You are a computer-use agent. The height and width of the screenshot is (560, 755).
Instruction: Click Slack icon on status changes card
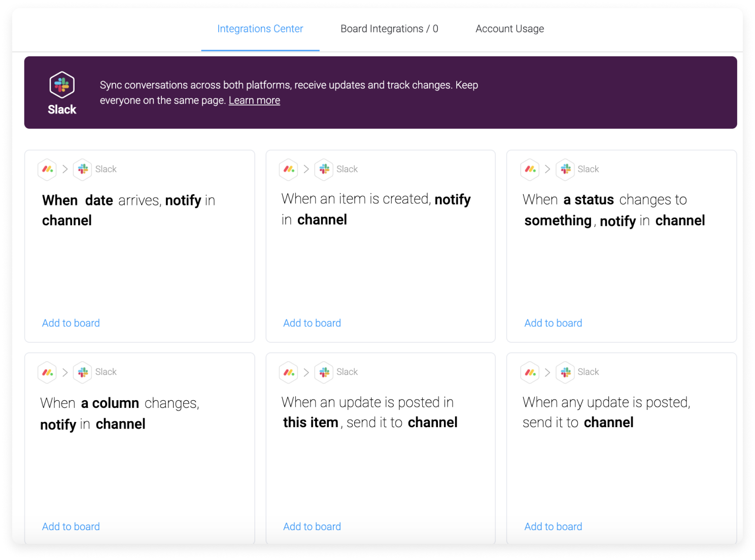point(565,169)
